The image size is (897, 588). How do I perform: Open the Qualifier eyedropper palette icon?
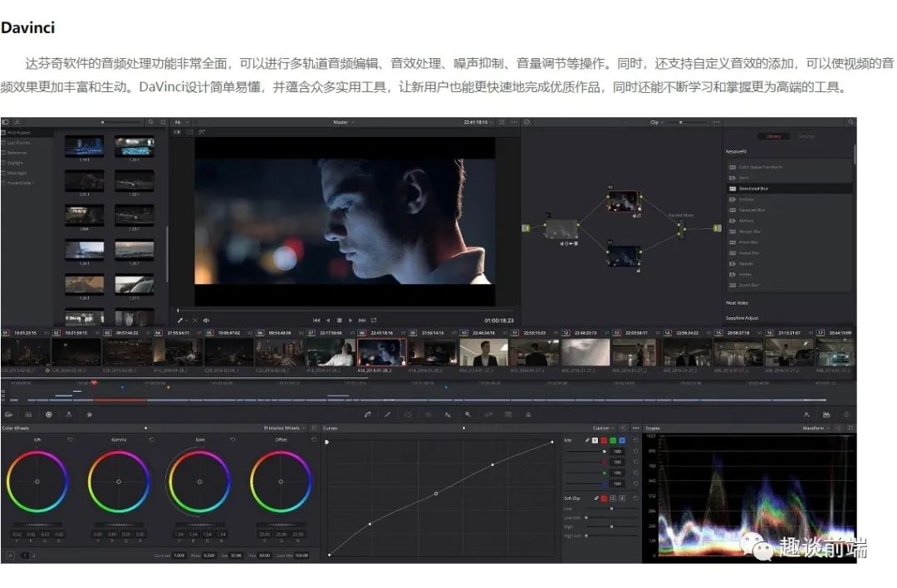[388, 414]
